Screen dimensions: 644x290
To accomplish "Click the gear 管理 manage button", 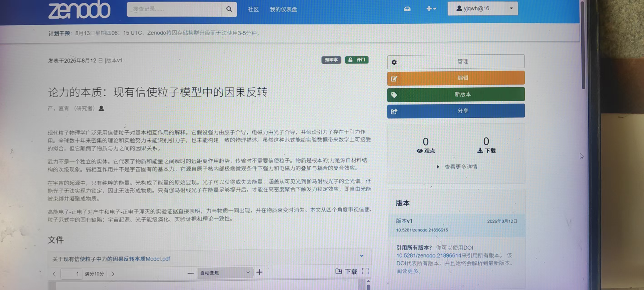I will (x=456, y=61).
